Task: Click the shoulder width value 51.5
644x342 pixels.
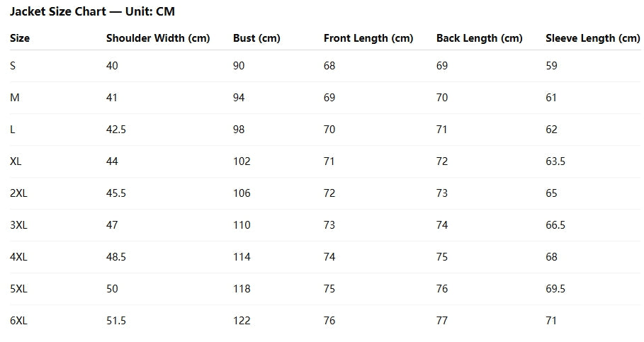Action: coord(115,321)
